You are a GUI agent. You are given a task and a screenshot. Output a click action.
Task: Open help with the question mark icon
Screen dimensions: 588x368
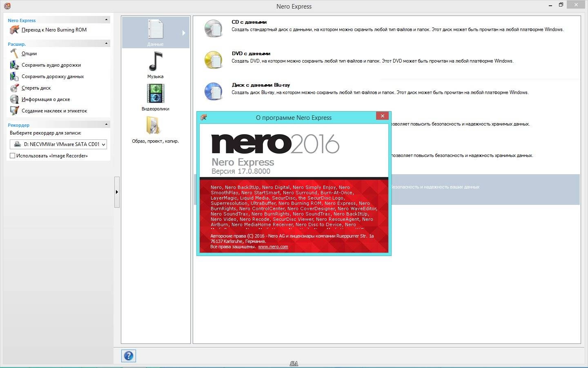(x=129, y=356)
